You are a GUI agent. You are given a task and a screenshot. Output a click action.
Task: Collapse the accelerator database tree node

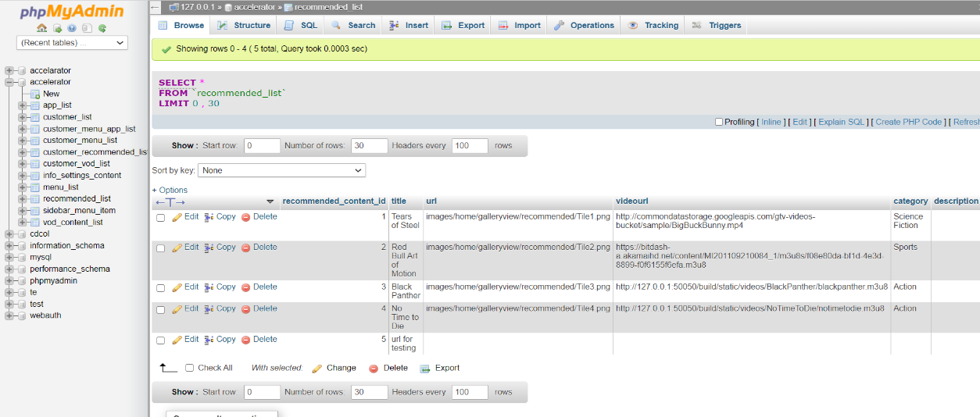point(10,82)
